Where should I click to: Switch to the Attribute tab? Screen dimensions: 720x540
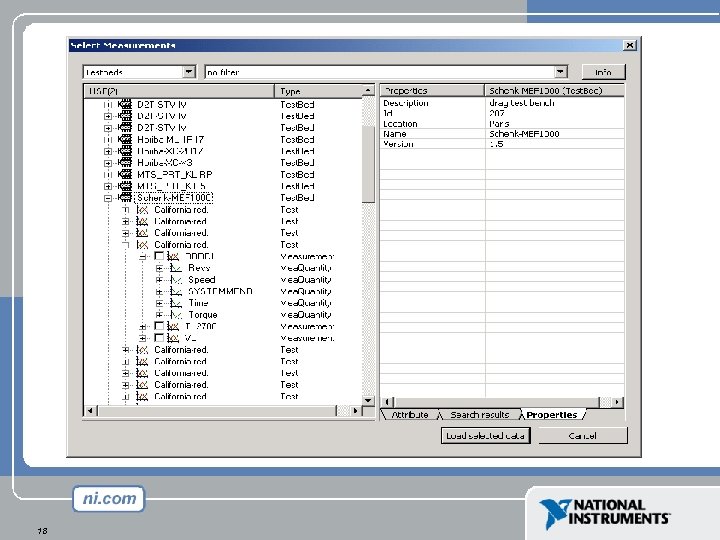click(x=410, y=415)
